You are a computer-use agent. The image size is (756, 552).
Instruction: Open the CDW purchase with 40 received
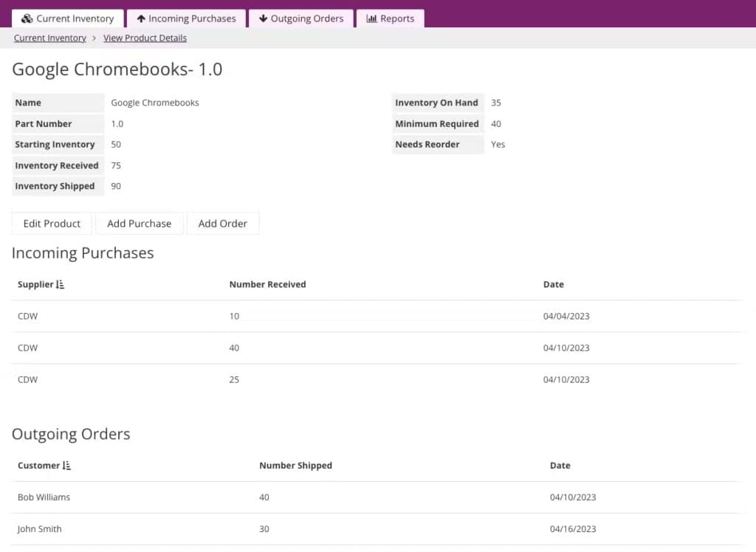27,348
